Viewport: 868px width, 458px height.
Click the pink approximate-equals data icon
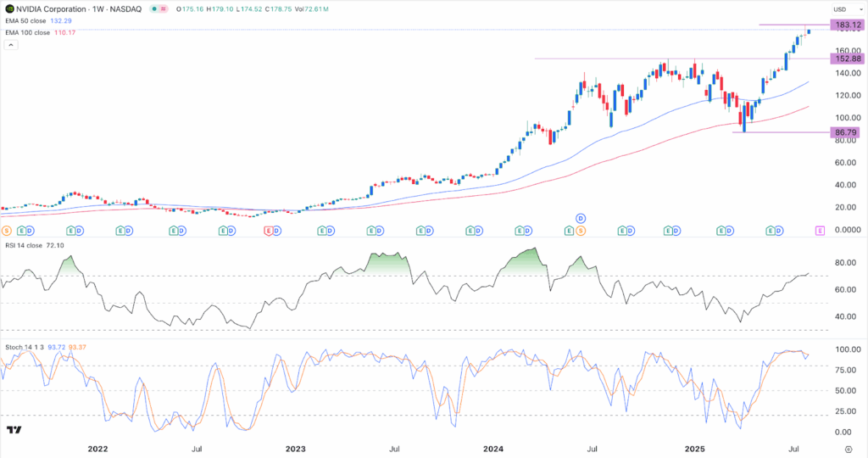coord(164,8)
